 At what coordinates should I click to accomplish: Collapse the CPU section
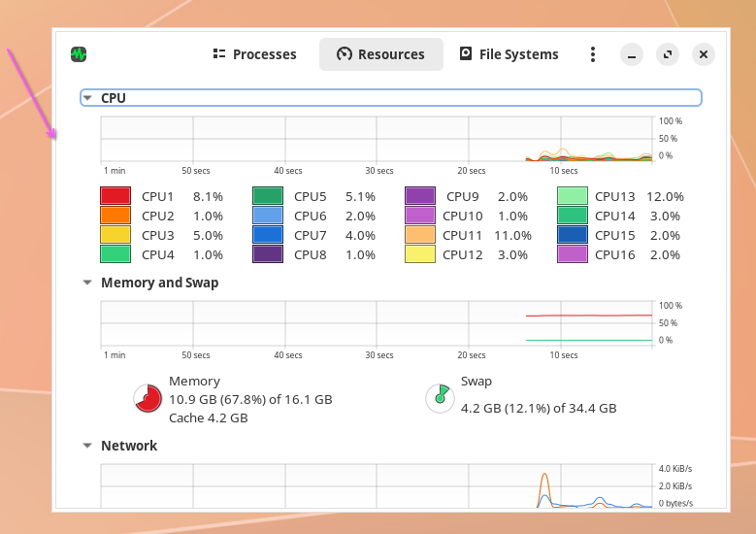87,98
